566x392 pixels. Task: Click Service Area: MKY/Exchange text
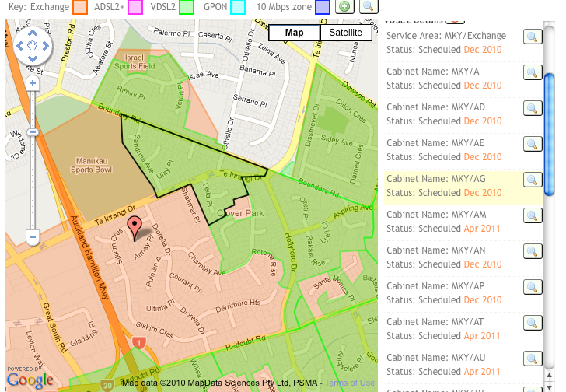446,36
